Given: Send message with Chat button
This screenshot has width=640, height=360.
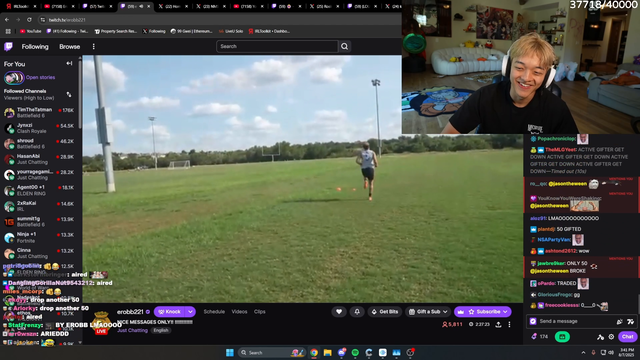Looking at the screenshot, I should click(628, 337).
